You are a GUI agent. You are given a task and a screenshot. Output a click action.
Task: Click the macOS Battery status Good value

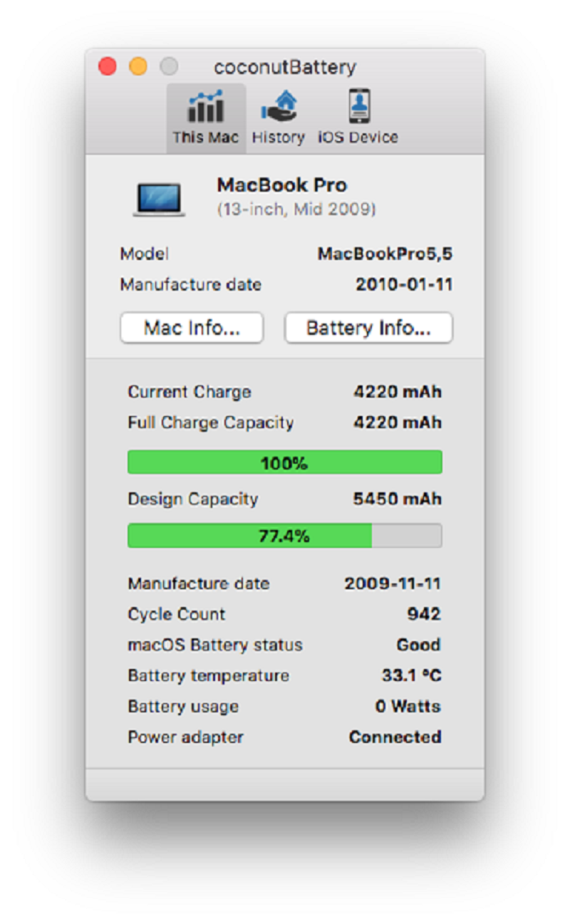[x=418, y=645]
